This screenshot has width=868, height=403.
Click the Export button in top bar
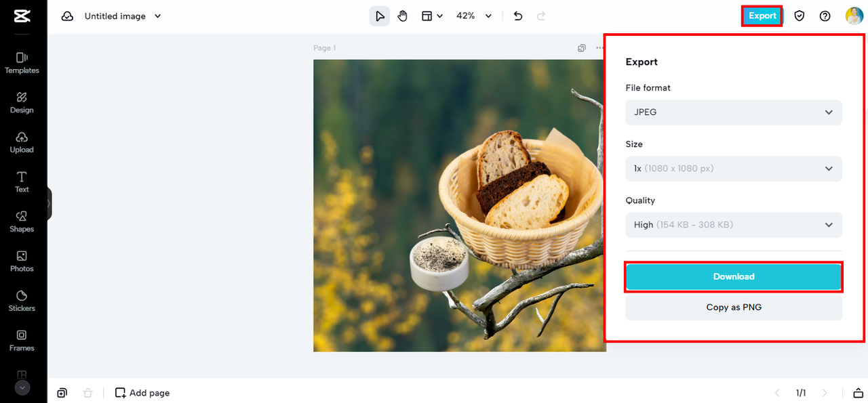[762, 16]
